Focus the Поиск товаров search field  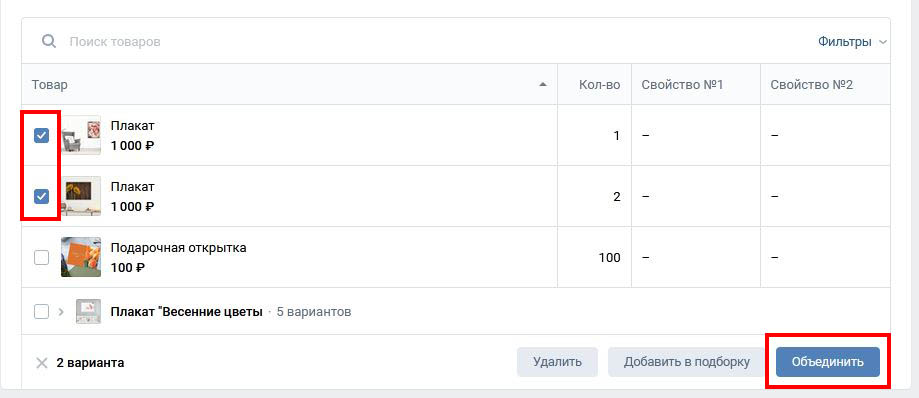[x=410, y=42]
